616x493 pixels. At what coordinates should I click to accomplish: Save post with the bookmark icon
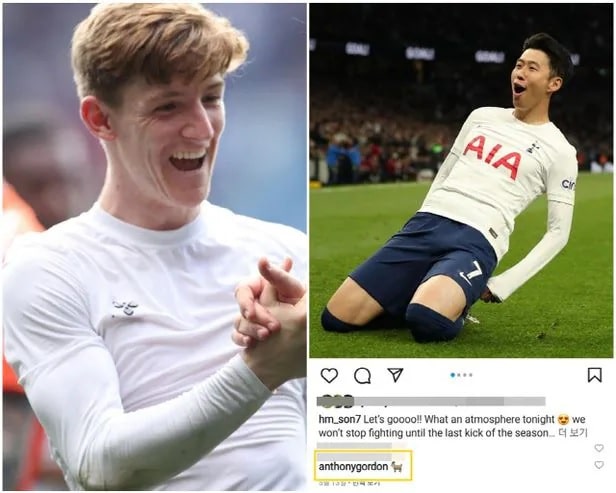click(595, 375)
